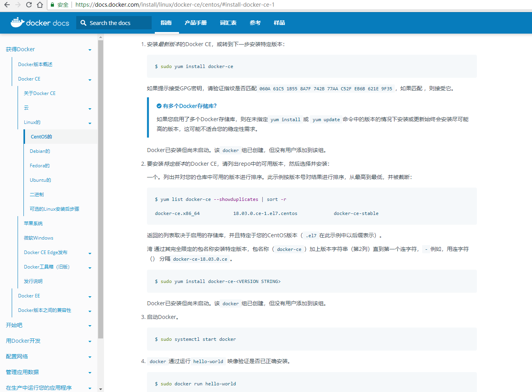Click the sidebar scrollbar down arrow
This screenshot has height=392, width=532.
101,389
